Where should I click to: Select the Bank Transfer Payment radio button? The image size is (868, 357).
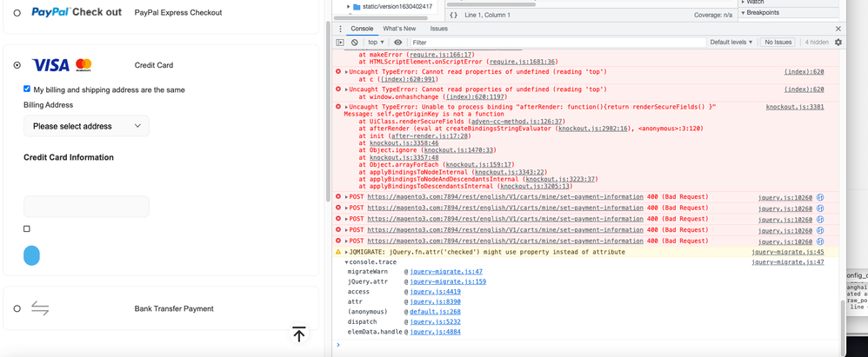(x=17, y=308)
